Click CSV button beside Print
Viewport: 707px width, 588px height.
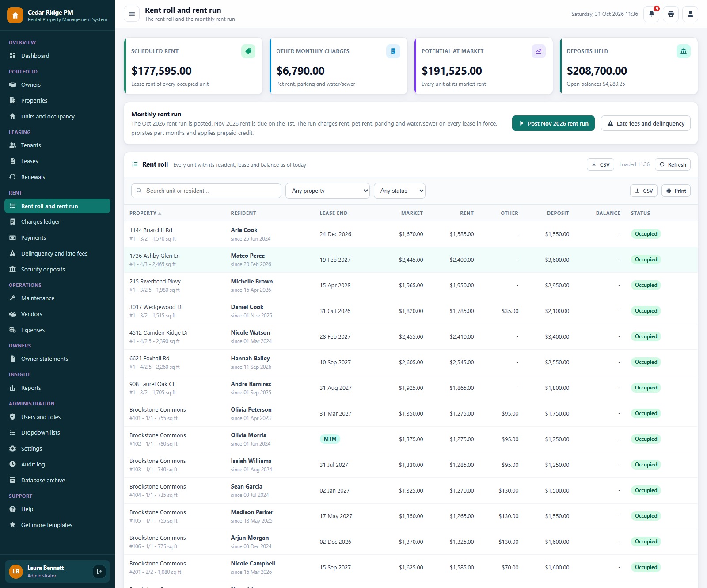643,191
